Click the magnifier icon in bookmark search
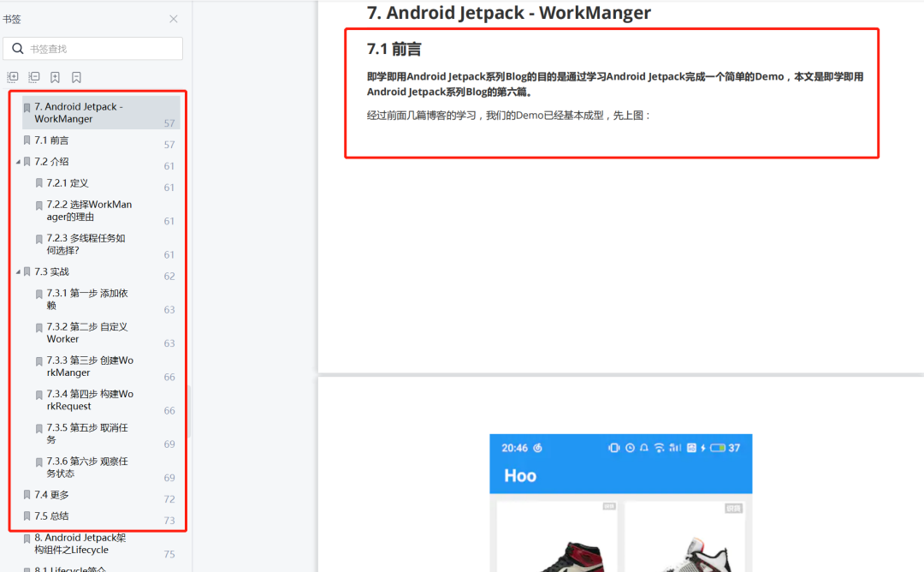Viewport: 924px width, 572px height. 18,48
